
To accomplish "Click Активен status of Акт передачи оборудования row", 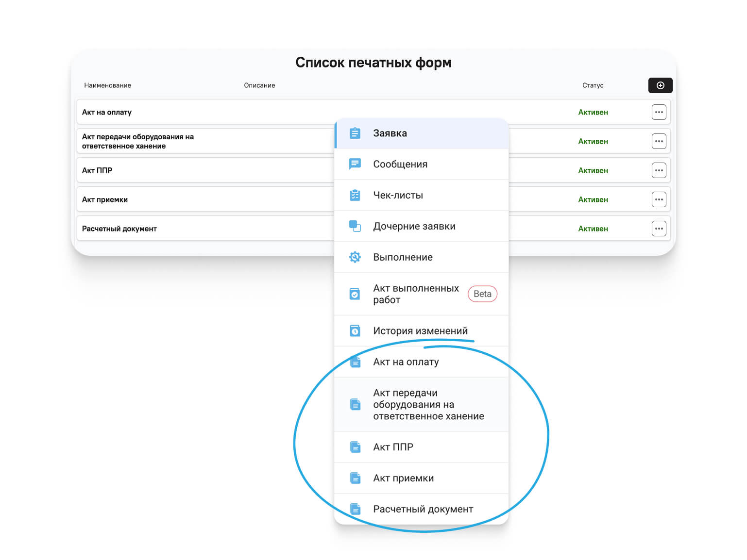I will (x=593, y=141).
